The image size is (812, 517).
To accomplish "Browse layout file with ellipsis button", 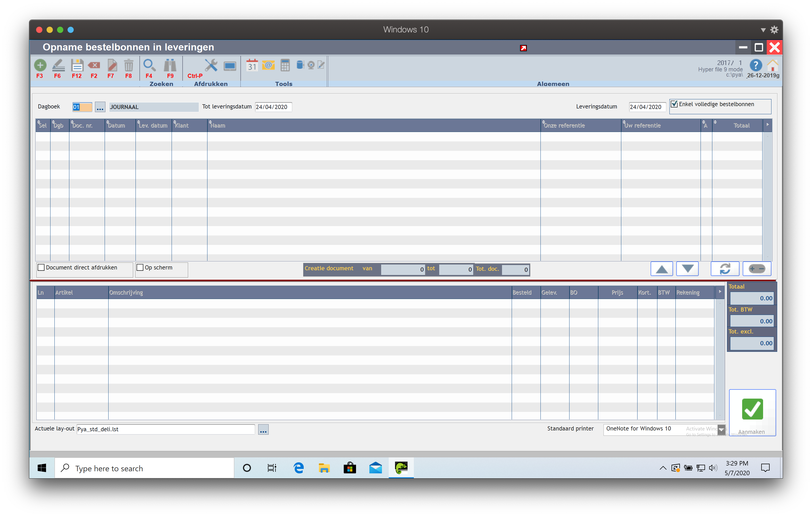I will tap(263, 430).
